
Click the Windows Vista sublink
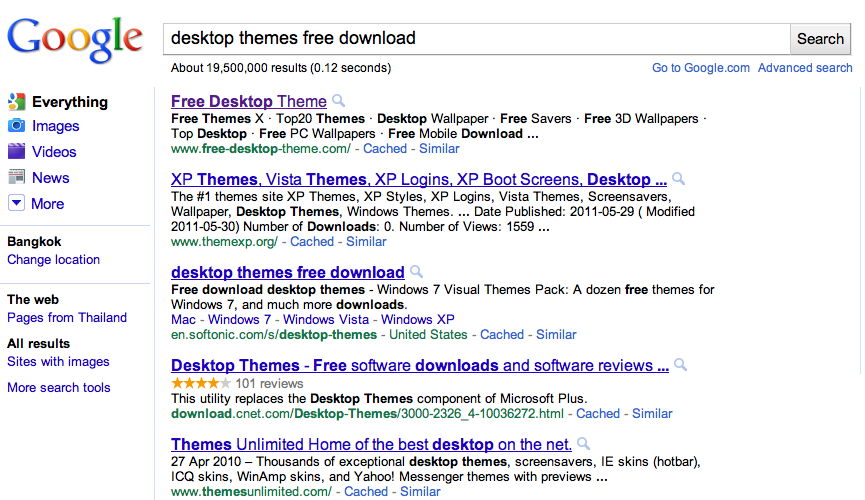(326, 320)
